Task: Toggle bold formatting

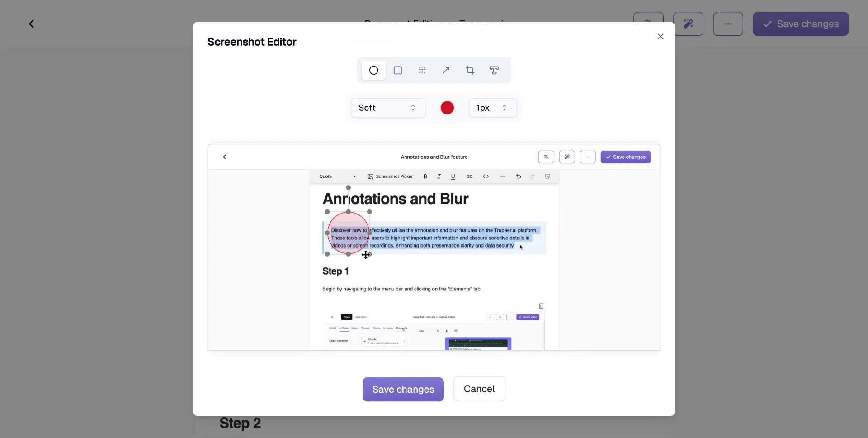Action: point(425,176)
